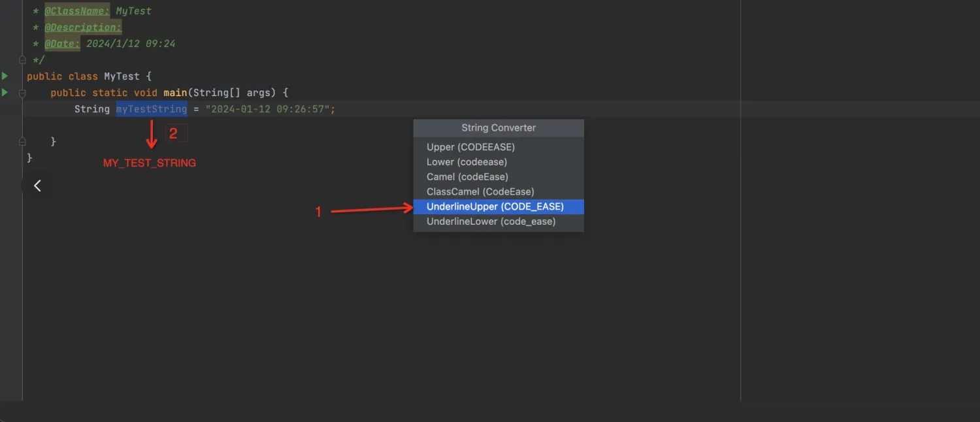Screen dimensions: 980x422
Task: Select ClassCamel (CodeEase) entry
Action: [480, 191]
